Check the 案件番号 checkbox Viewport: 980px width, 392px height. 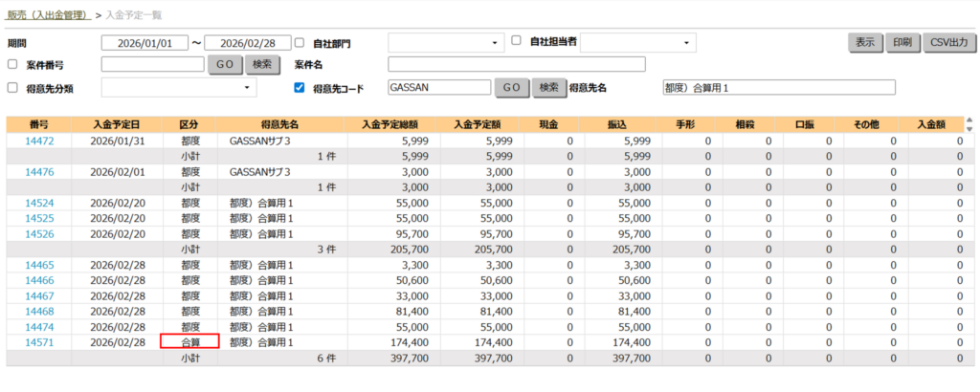point(12,64)
